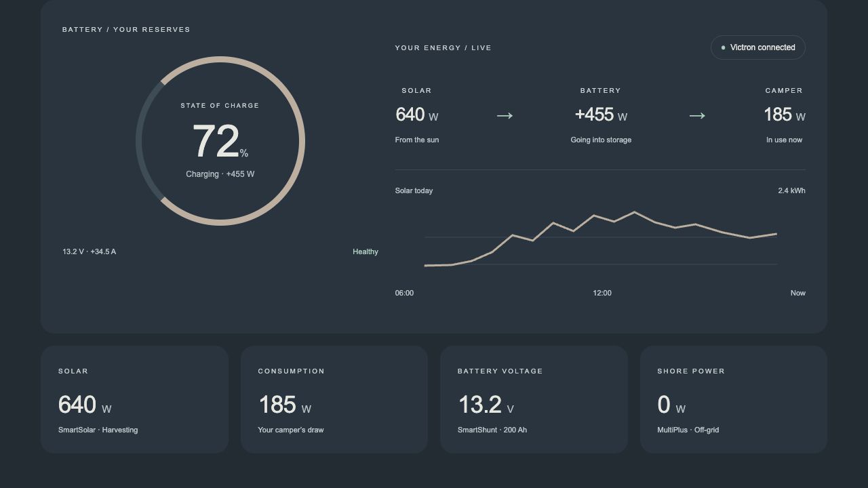Click the Healthy battery status label
This screenshot has width=868, height=488.
(x=366, y=251)
